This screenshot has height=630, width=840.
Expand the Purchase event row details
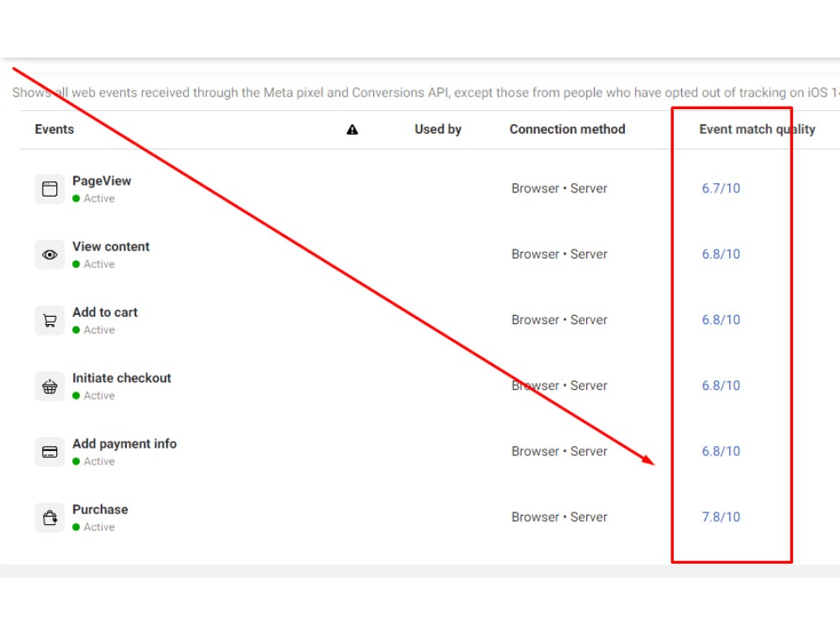100,509
